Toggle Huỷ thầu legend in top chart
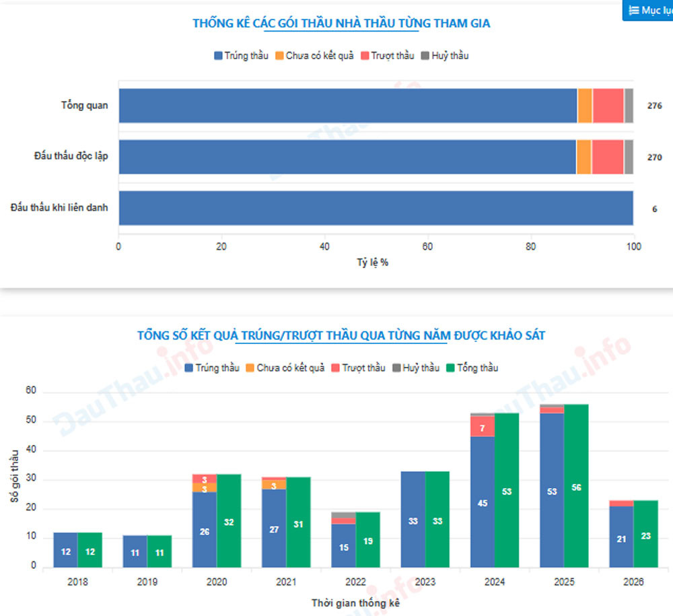This screenshot has height=616, width=673. click(445, 56)
